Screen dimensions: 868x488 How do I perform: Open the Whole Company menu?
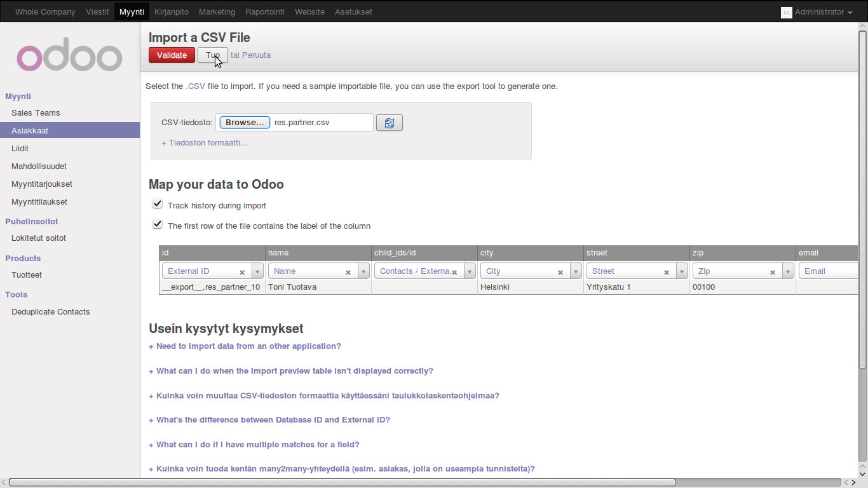click(45, 12)
